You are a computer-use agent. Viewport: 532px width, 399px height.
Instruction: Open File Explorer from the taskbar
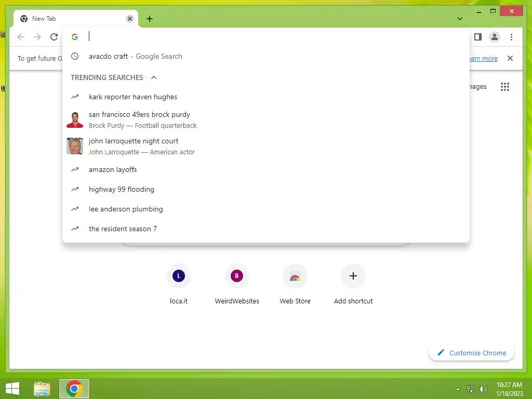coord(42,389)
